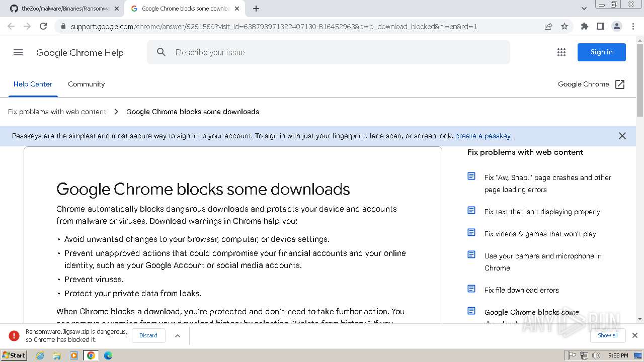Go back to the previous page
Image resolution: width=644 pixels, height=362 pixels.
coord(11,26)
